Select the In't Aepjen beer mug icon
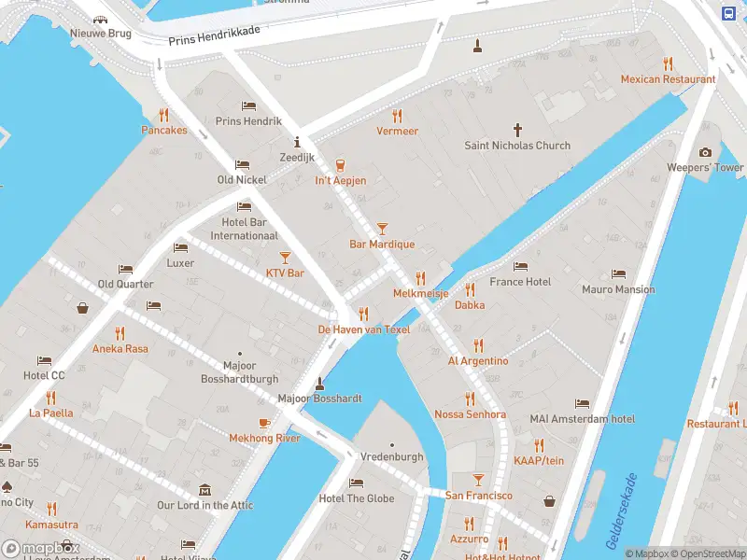This screenshot has width=747, height=560. 340,165
